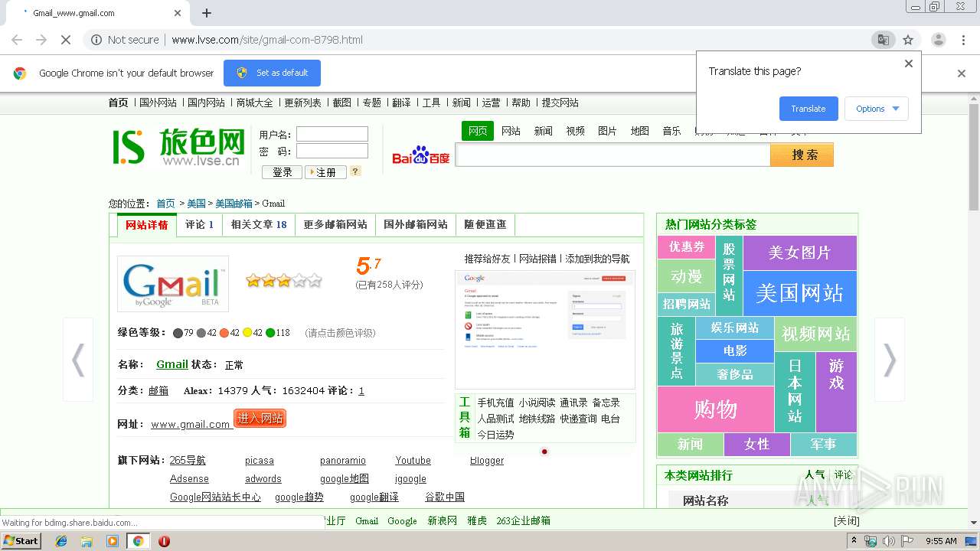View the Not secure site information
Screen dimensions: 980x551
pyautogui.click(x=126, y=40)
